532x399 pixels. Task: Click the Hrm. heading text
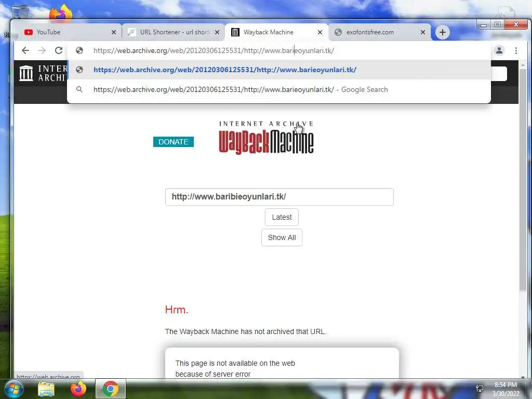pyautogui.click(x=177, y=310)
